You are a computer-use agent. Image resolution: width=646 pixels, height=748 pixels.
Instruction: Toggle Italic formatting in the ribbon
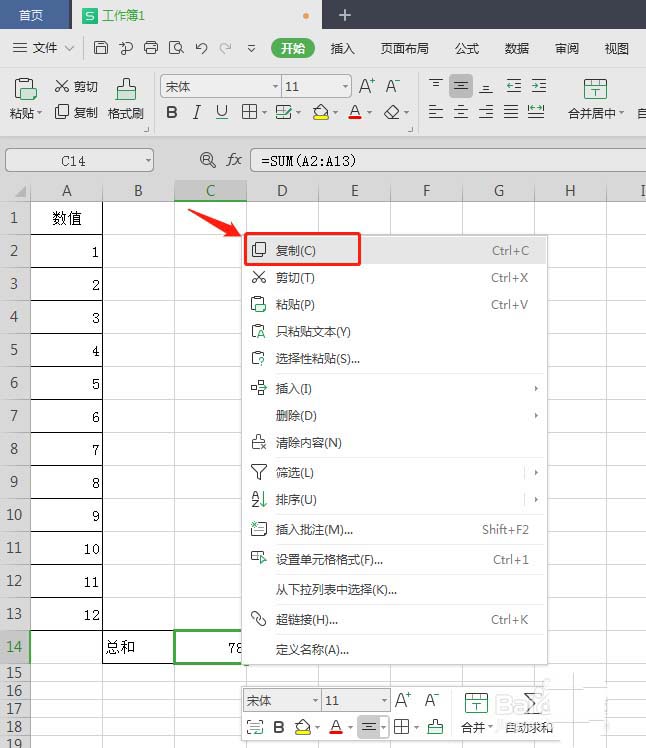tap(197, 113)
